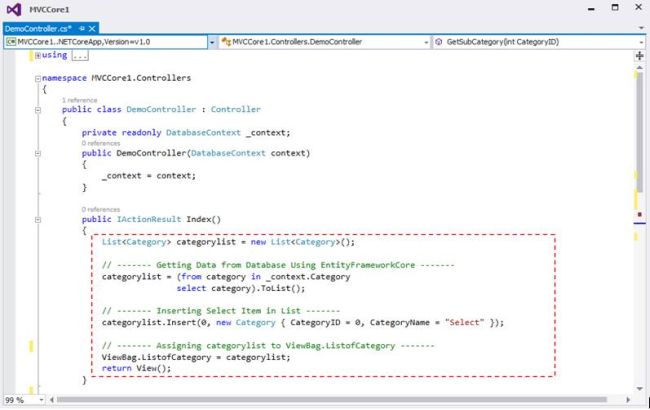Open 0 references link above Index()
The width and height of the screenshot is (650, 410).
coord(101,209)
